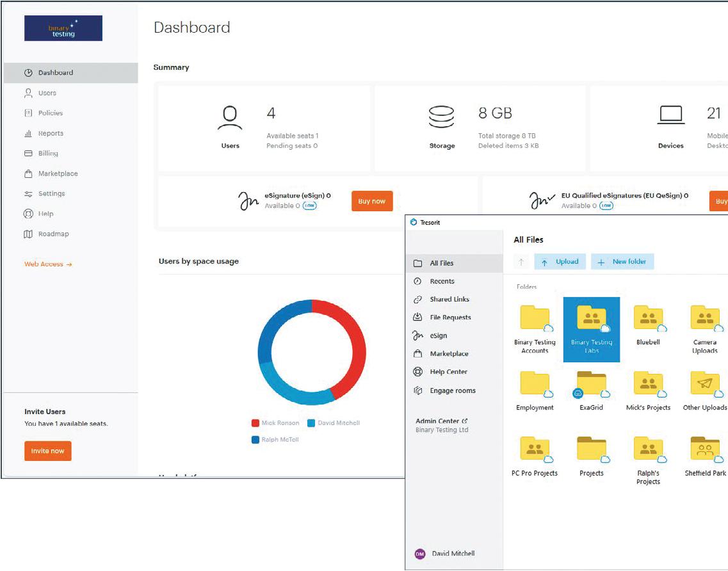
Task: Open the ExaGrid folder
Action: coord(592,391)
